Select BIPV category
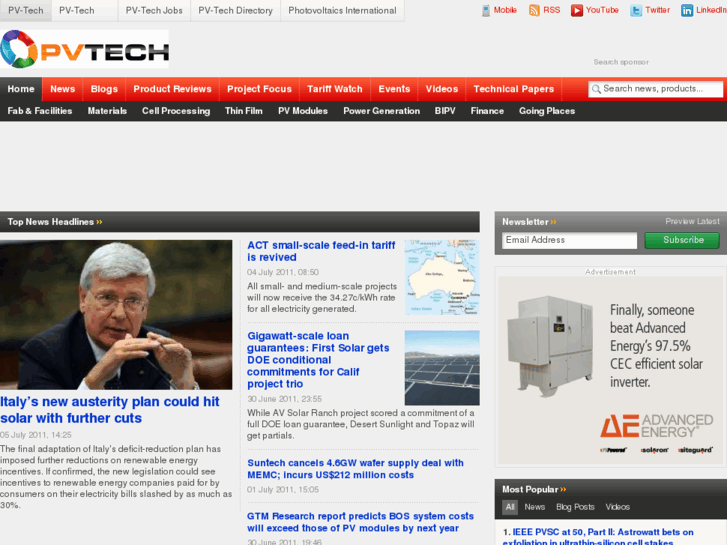The image size is (727, 545). 445,111
